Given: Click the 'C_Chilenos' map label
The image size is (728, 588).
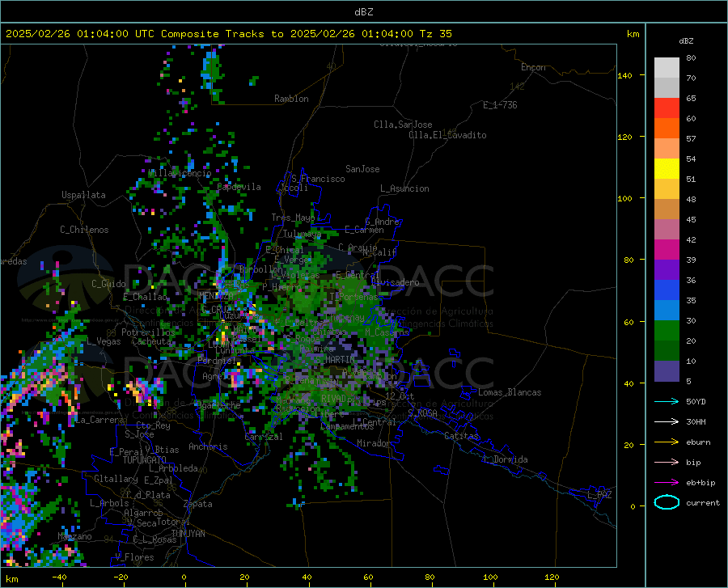Looking at the screenshot, I should 84,230.
